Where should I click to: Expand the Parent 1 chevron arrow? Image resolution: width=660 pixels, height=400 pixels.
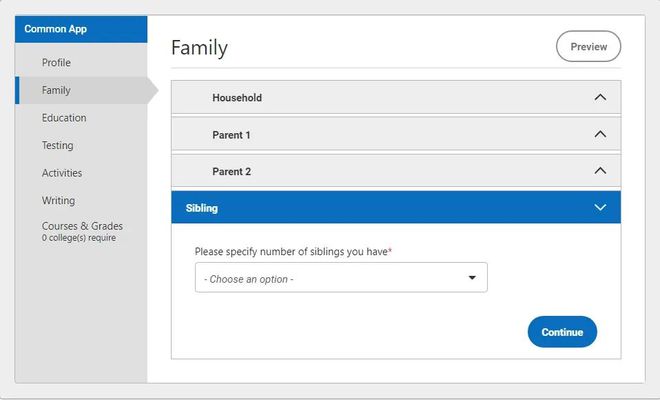[x=600, y=134]
